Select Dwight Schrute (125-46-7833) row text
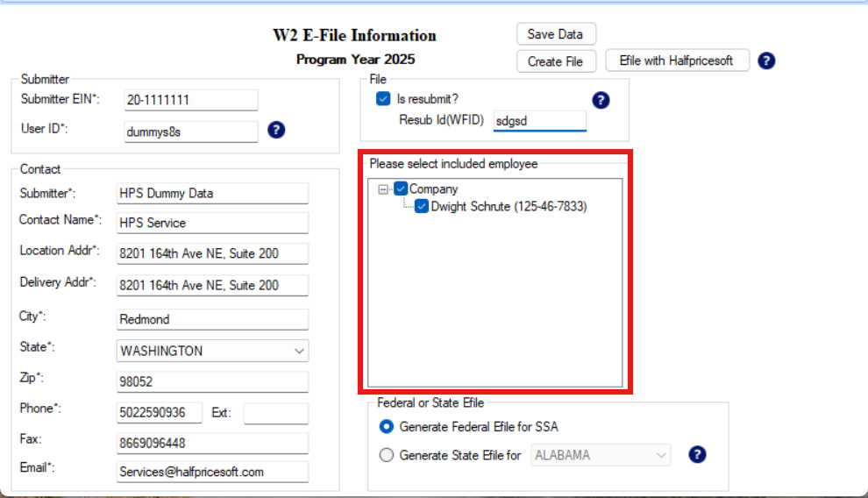Viewport: 868px width, 498px height. click(x=509, y=206)
